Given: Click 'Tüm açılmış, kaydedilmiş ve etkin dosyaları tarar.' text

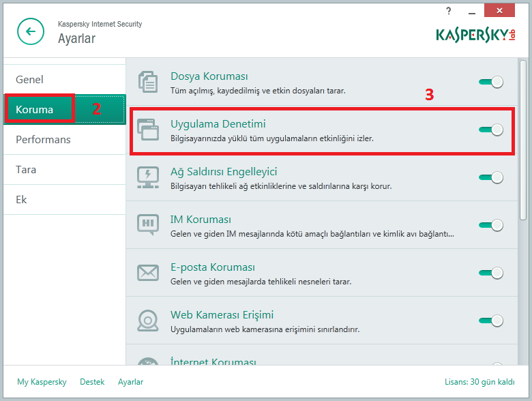Looking at the screenshot, I should tap(258, 91).
